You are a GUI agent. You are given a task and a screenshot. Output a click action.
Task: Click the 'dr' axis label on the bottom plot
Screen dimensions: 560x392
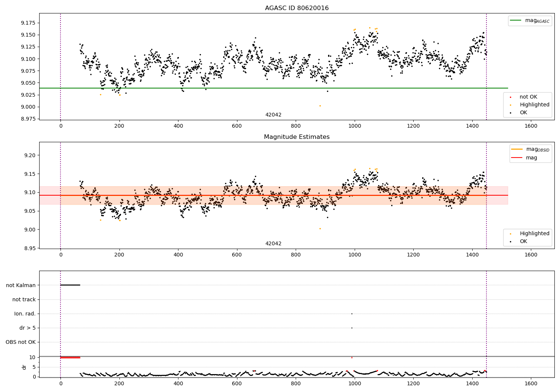click(x=24, y=367)
